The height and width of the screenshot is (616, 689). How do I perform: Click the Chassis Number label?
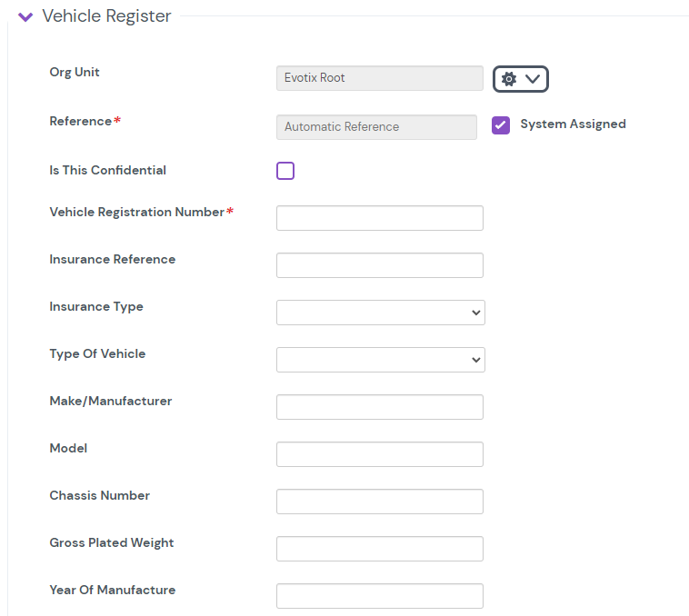coord(100,496)
